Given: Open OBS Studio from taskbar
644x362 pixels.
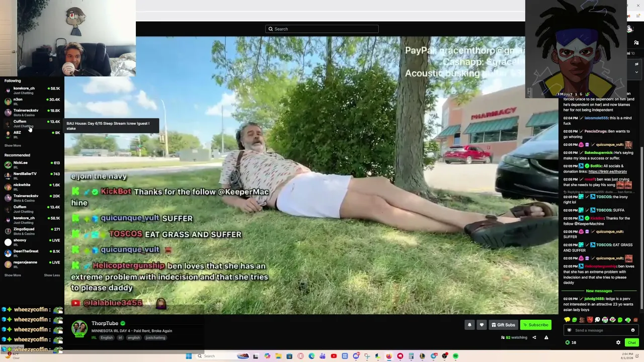Looking at the screenshot, I should click(444, 356).
